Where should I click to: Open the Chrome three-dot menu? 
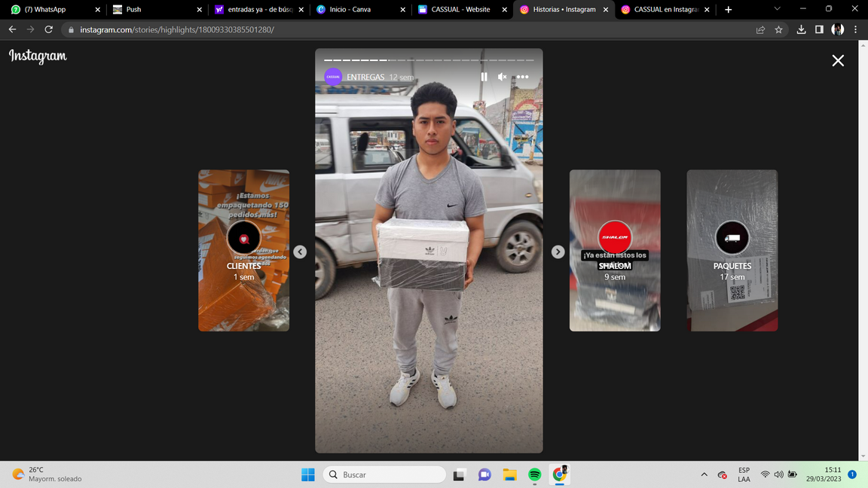[855, 29]
